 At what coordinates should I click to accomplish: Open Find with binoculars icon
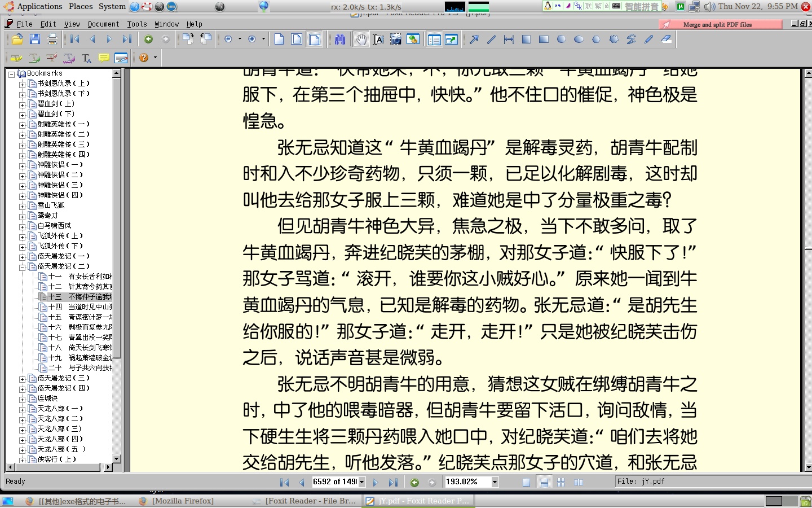[339, 39]
